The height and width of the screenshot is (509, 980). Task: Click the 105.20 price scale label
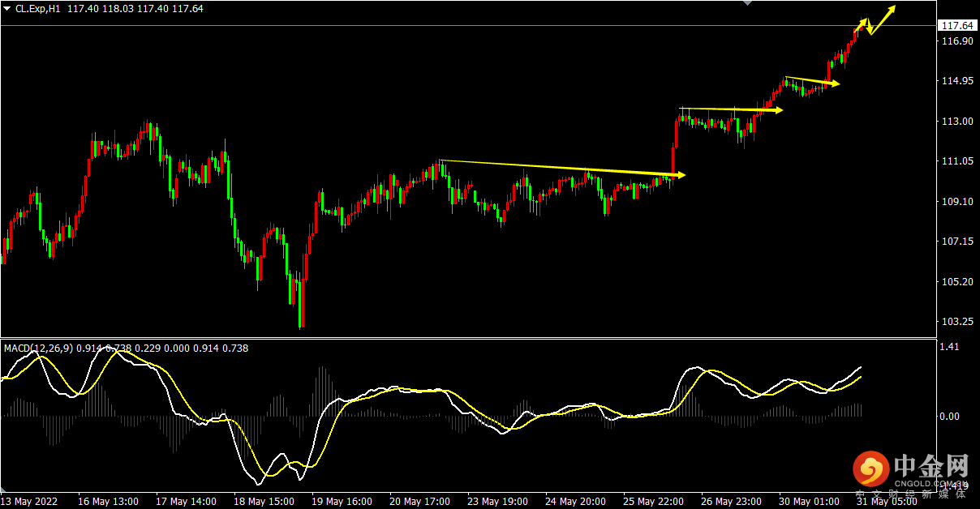[956, 281]
